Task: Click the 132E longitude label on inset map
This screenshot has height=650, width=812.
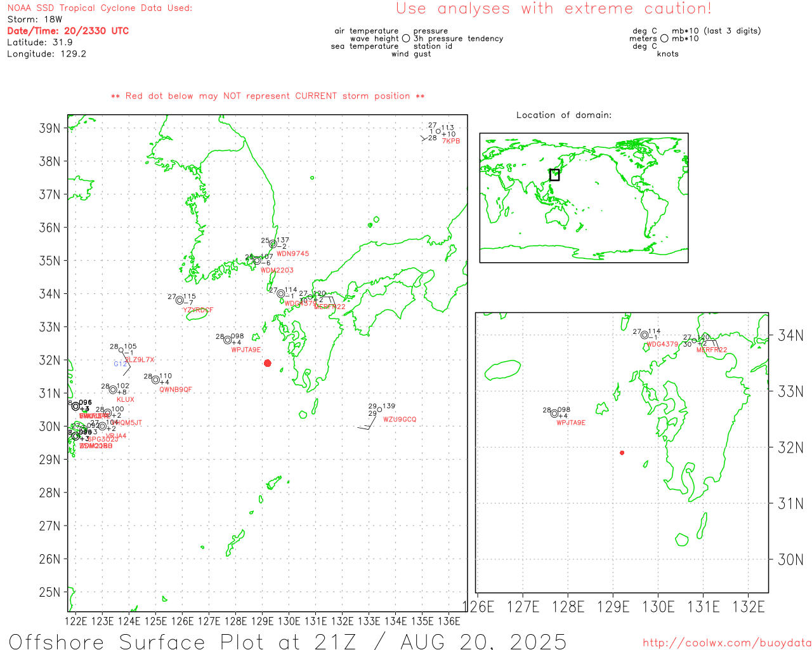Action: tap(749, 607)
